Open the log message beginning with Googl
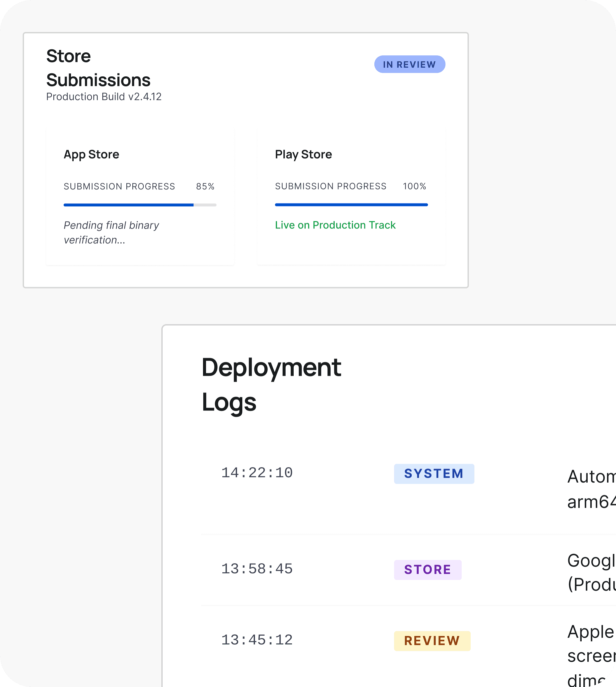This screenshot has height=687, width=616. pyautogui.click(x=591, y=573)
